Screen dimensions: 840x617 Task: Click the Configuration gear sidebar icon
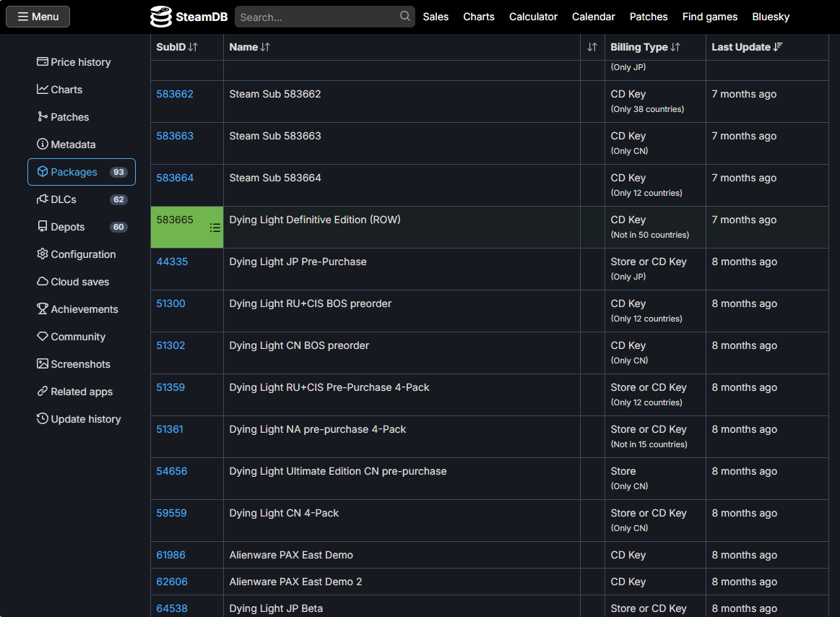click(43, 254)
